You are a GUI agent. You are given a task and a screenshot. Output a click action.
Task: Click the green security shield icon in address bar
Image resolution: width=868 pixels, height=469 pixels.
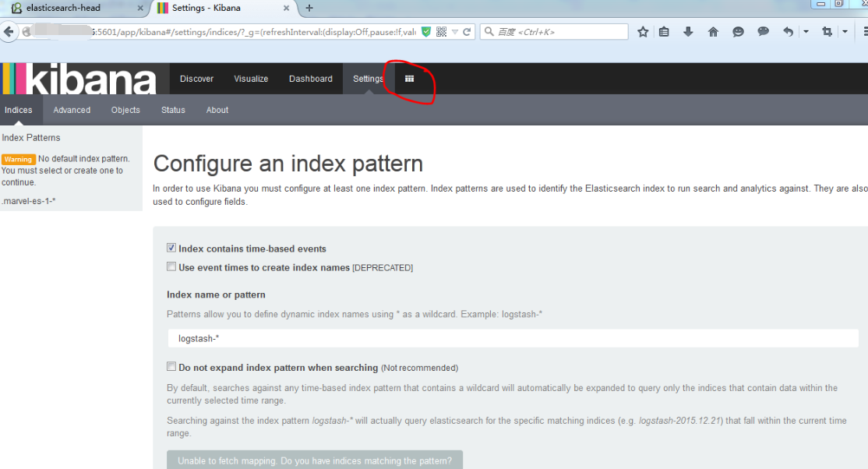[x=426, y=32]
